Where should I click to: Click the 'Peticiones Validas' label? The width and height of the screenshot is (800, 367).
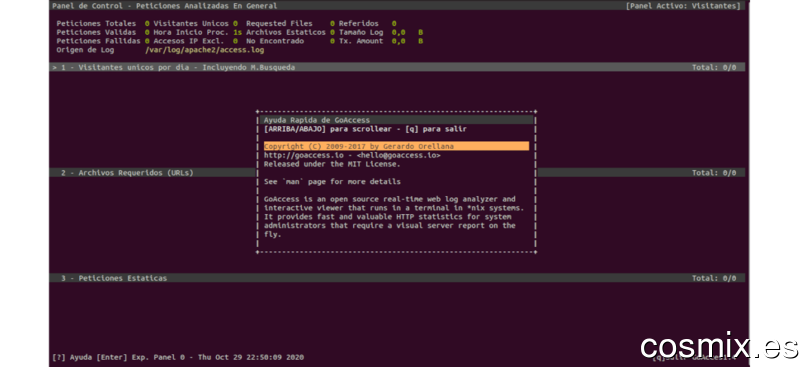point(96,32)
